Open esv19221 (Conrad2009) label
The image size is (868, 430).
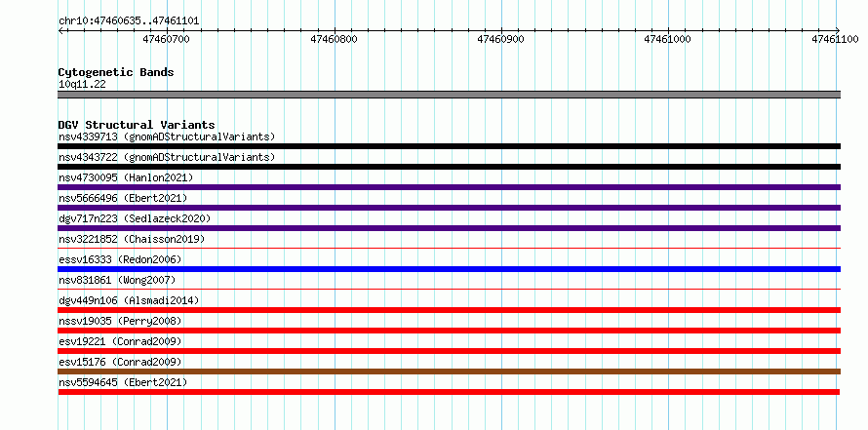tap(120, 341)
